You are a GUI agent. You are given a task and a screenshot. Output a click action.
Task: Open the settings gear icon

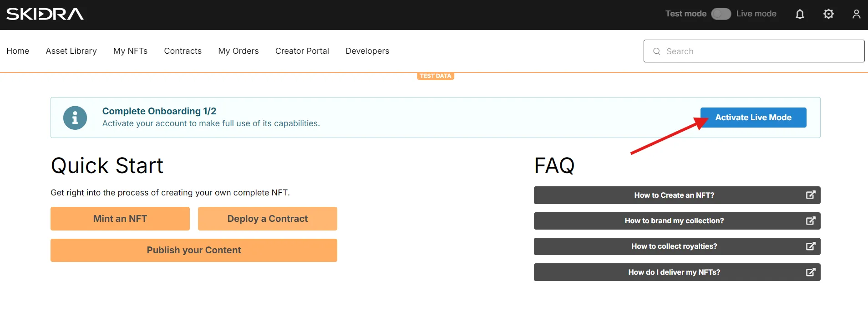(828, 14)
